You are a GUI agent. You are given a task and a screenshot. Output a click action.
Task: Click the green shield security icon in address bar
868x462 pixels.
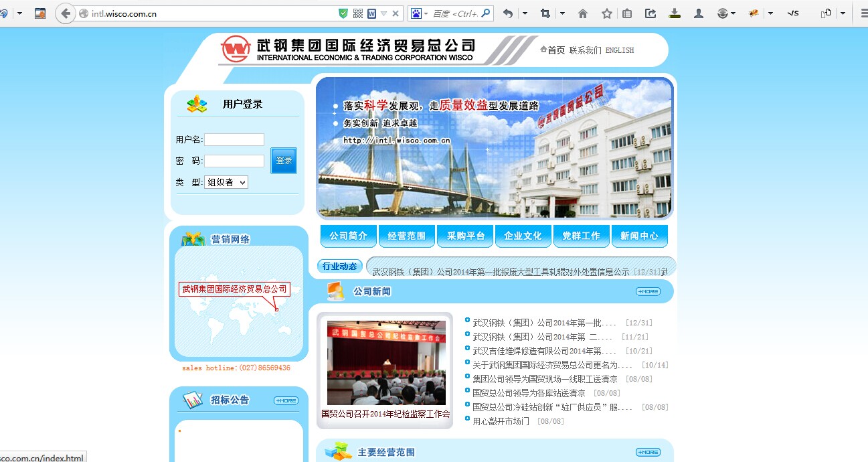pyautogui.click(x=343, y=13)
